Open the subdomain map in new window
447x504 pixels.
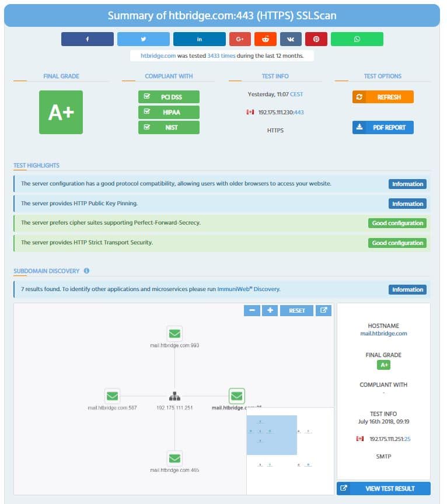pyautogui.click(x=323, y=310)
